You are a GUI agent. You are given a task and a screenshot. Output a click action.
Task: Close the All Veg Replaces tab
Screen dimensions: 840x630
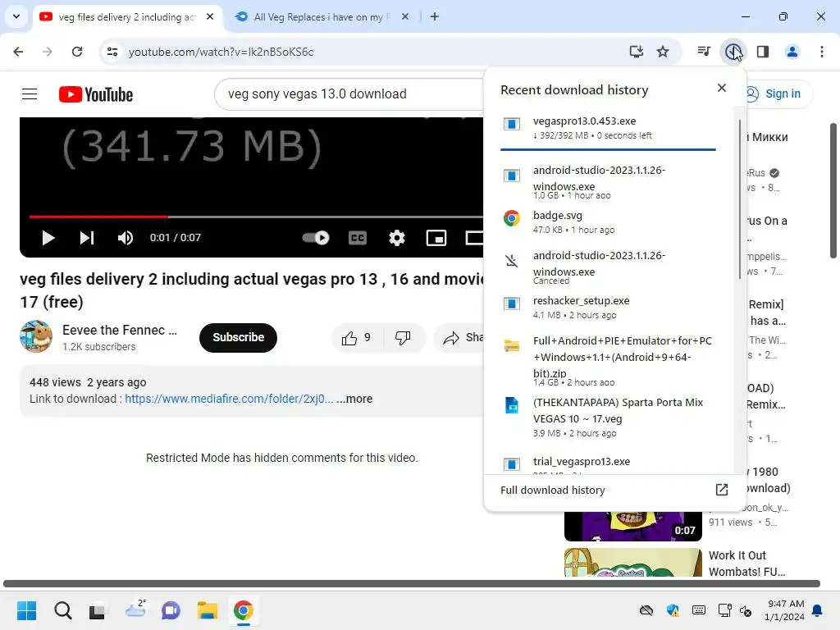(405, 16)
